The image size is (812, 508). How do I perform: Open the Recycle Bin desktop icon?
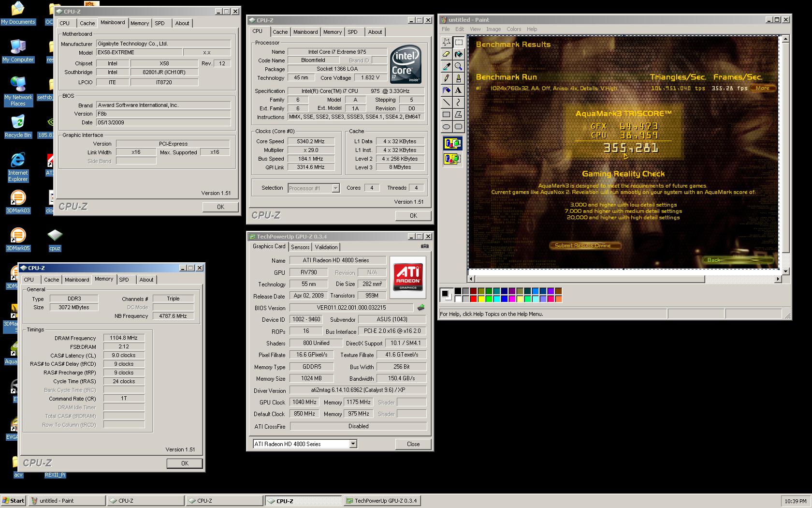[x=18, y=126]
